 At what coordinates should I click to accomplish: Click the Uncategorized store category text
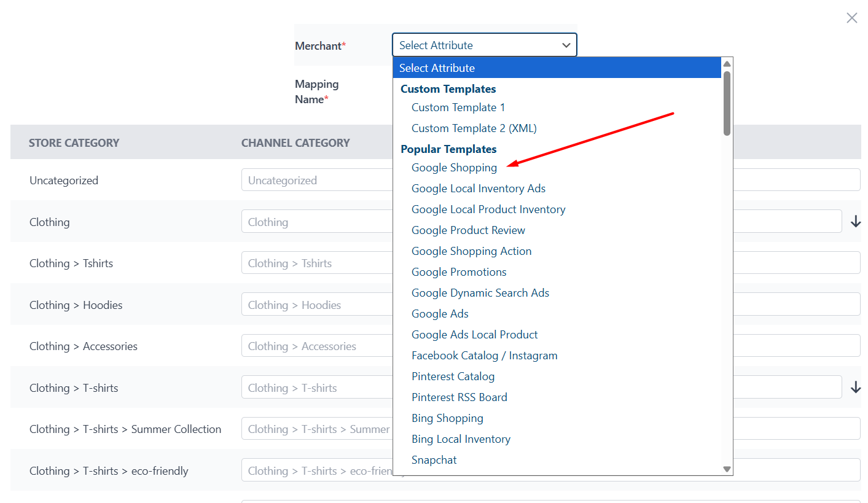pos(64,181)
